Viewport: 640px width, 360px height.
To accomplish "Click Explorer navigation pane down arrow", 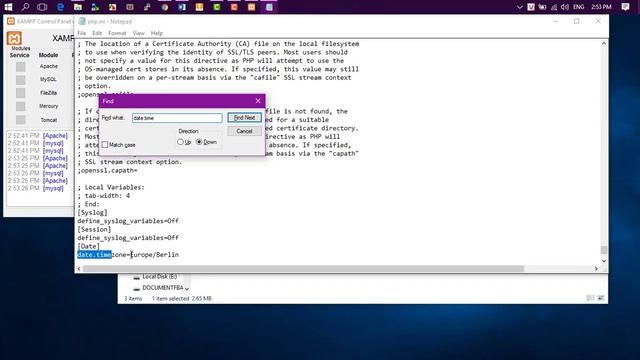I will tap(187, 289).
